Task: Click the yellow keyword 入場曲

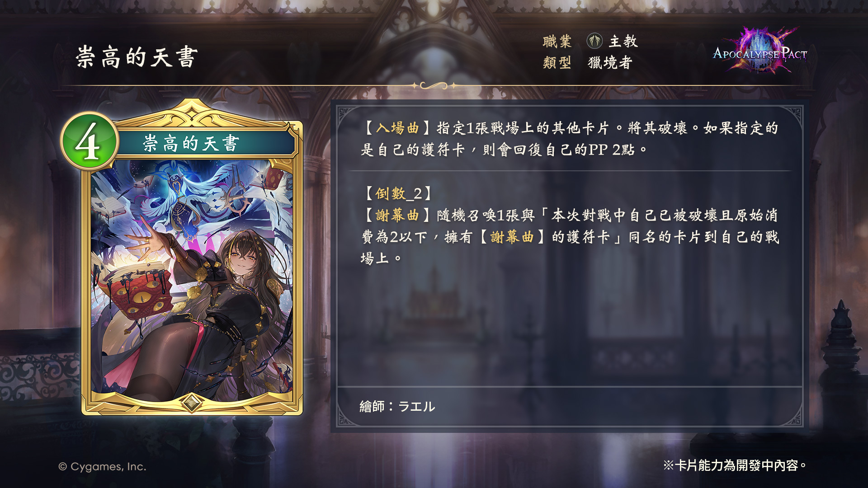Action: tap(397, 128)
